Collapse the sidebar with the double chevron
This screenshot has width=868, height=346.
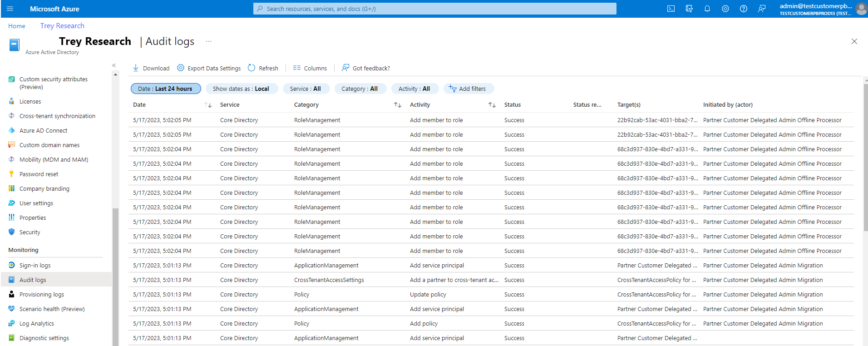tap(114, 65)
